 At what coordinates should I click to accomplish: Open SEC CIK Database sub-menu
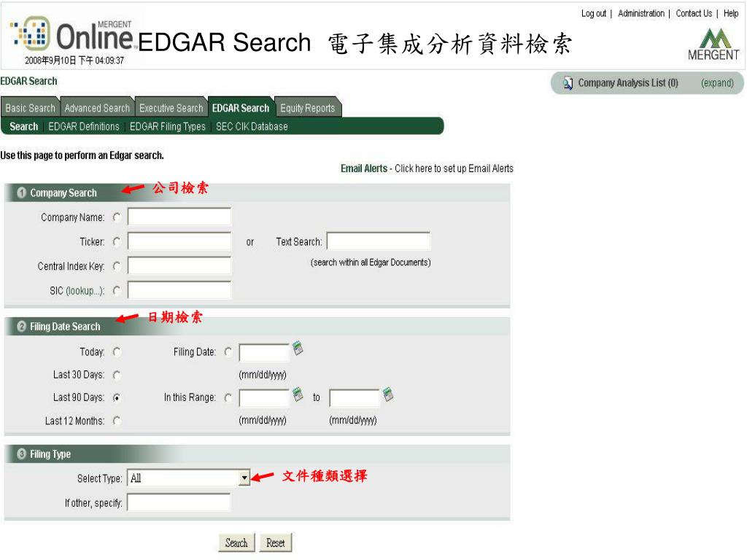(252, 127)
